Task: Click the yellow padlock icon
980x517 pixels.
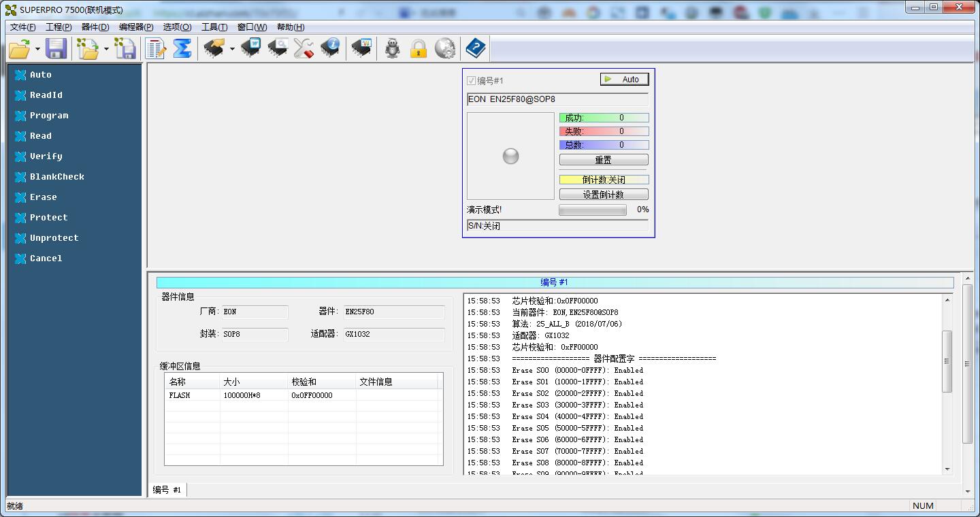Action: (x=418, y=48)
